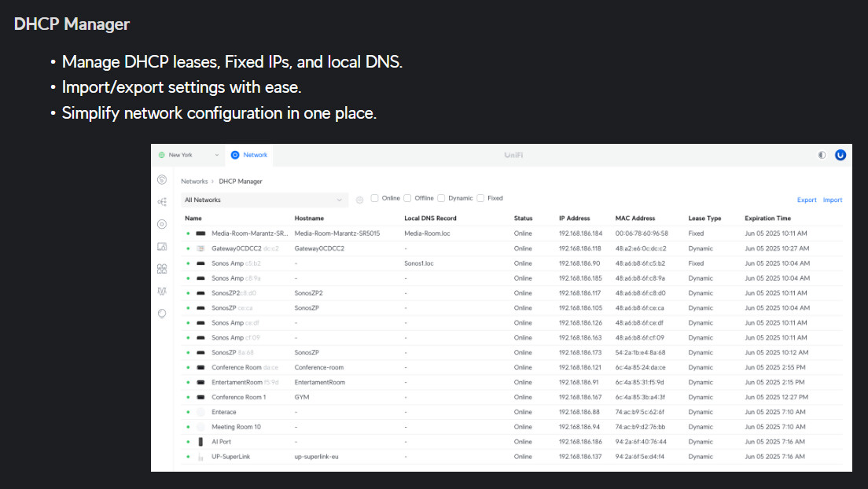Image resolution: width=868 pixels, height=489 pixels.
Task: Select the AI Port name cell
Action: coord(222,442)
